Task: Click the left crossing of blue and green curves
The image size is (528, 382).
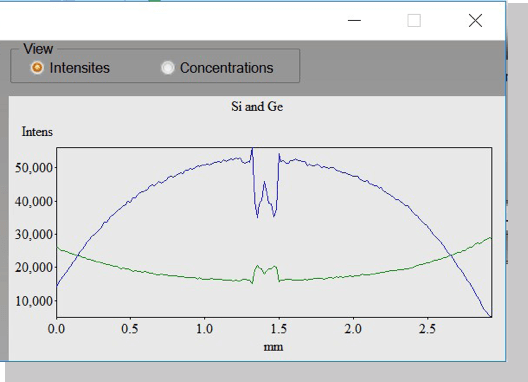Action: [78, 255]
